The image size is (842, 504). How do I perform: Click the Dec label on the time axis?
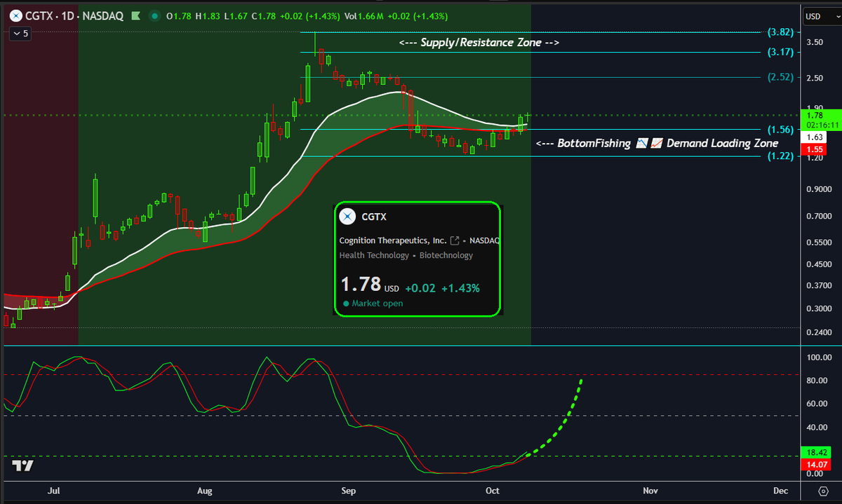click(781, 491)
